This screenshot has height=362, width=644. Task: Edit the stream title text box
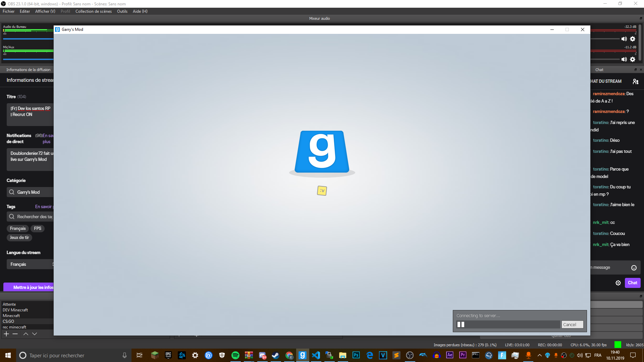click(x=30, y=115)
